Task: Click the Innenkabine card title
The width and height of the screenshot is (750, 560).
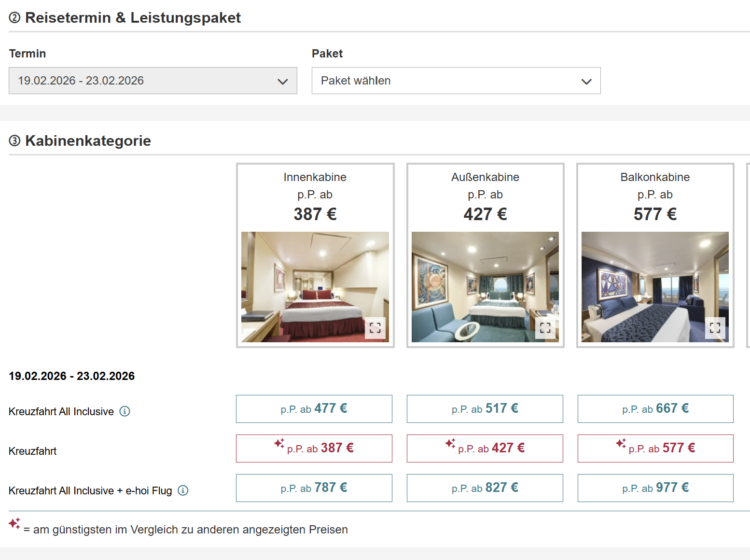Action: pos(315,177)
